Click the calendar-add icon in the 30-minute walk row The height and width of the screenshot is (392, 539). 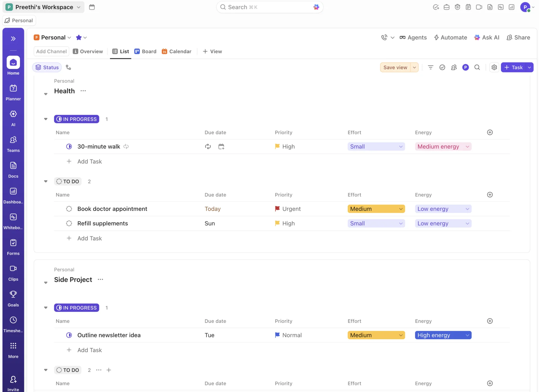[x=221, y=146]
